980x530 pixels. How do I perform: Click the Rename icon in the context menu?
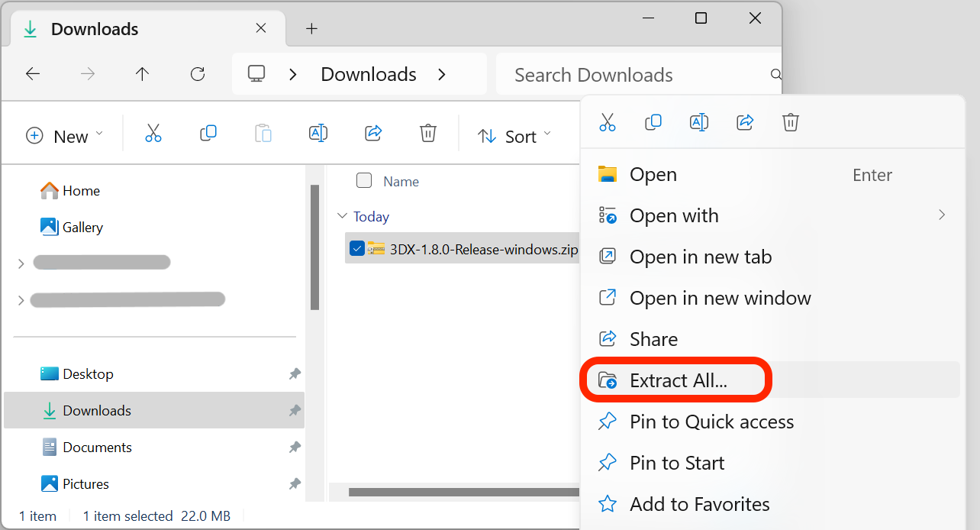[699, 122]
